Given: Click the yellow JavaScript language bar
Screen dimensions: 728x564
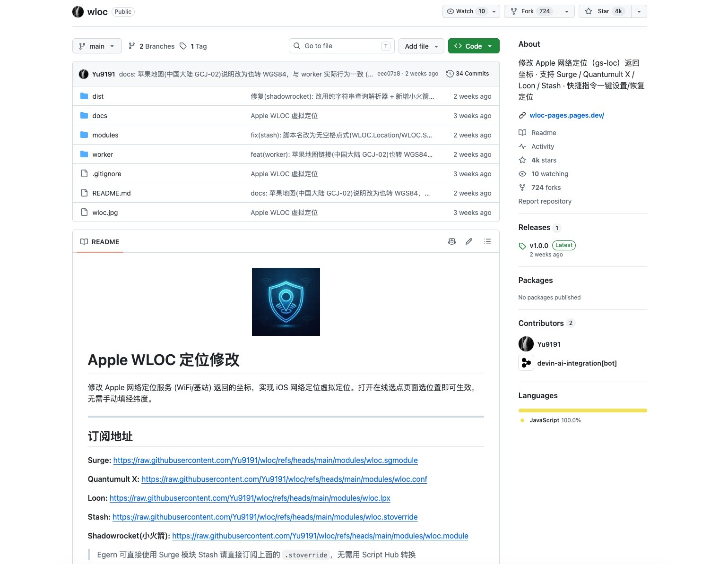Looking at the screenshot, I should click(582, 410).
